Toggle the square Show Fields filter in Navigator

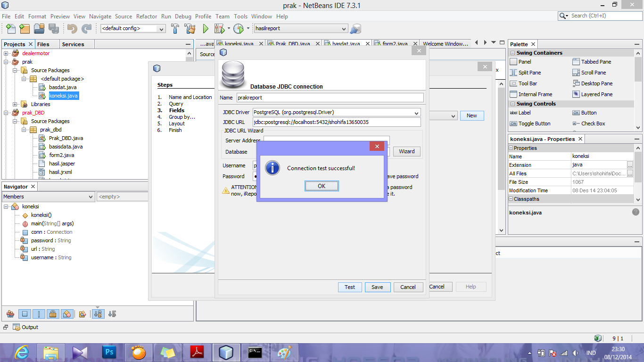25,313
